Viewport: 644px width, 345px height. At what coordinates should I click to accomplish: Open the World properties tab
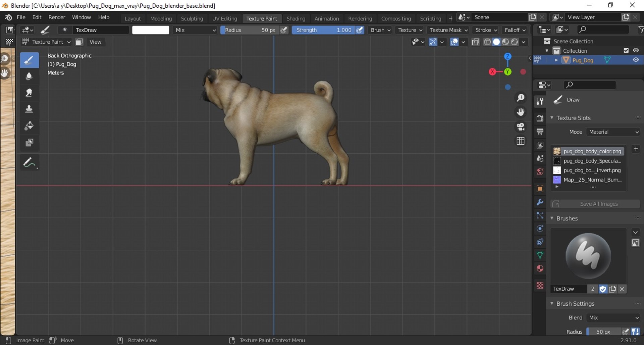[x=540, y=172]
